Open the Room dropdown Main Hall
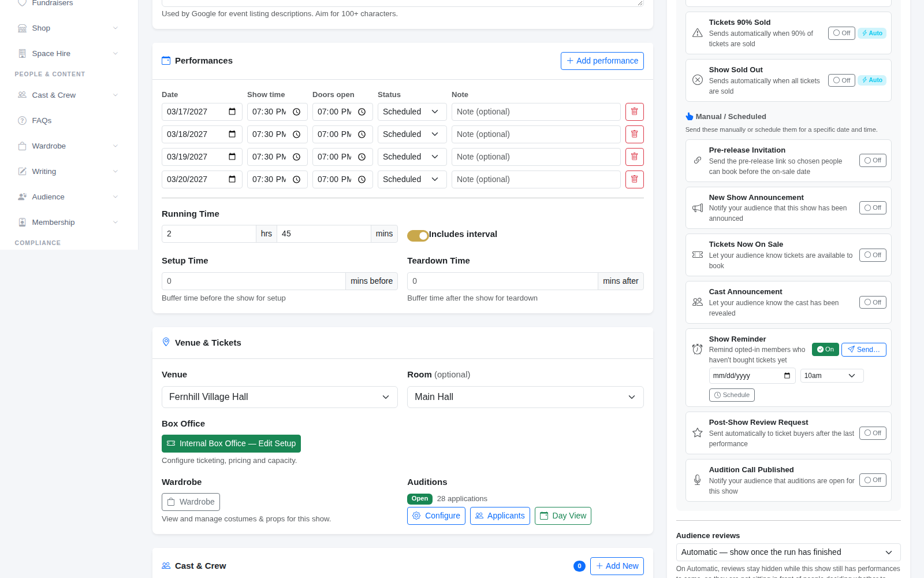The height and width of the screenshot is (578, 924). [525, 397]
